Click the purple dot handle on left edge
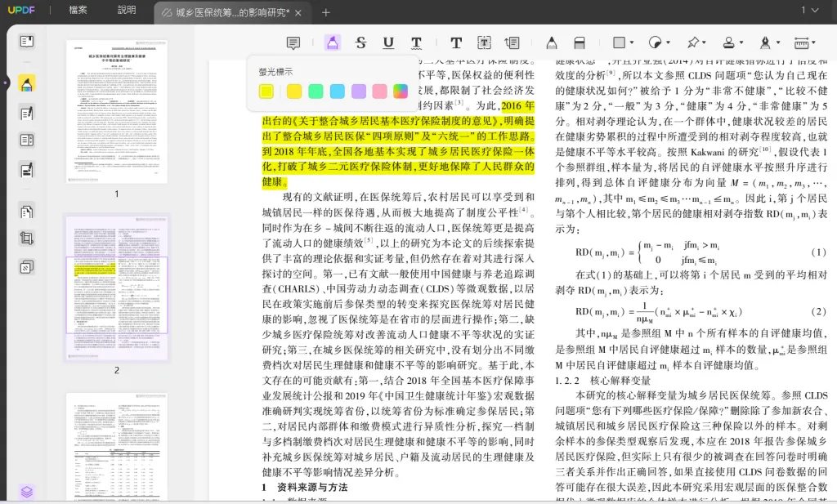Screen dimensions: 837x504 [x=6, y=83]
